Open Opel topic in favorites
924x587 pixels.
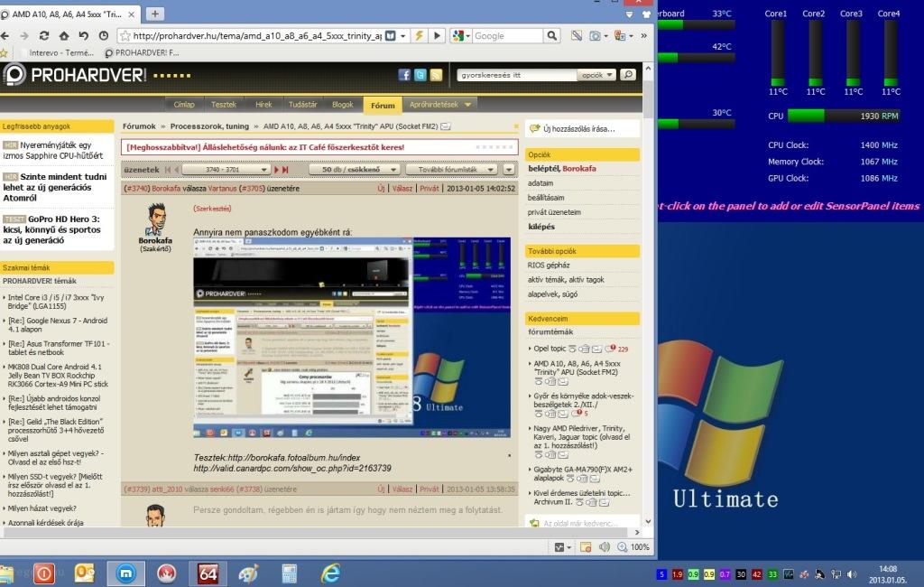[550, 349]
